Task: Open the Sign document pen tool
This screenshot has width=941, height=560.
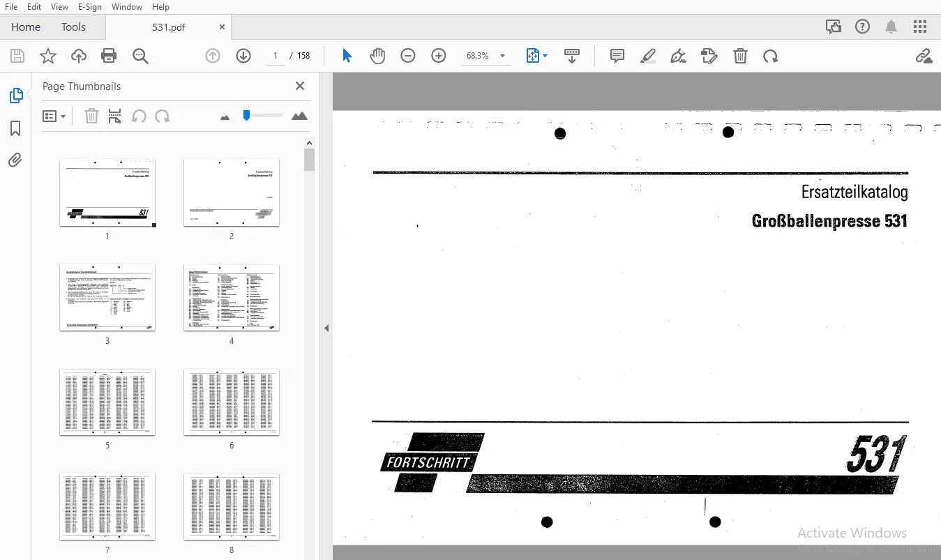Action: 679,56
